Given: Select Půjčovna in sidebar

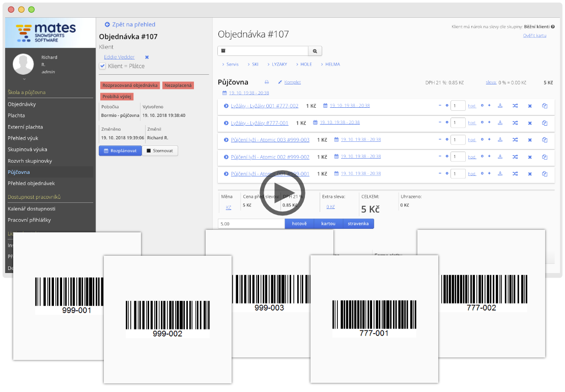Looking at the screenshot, I should (19, 172).
